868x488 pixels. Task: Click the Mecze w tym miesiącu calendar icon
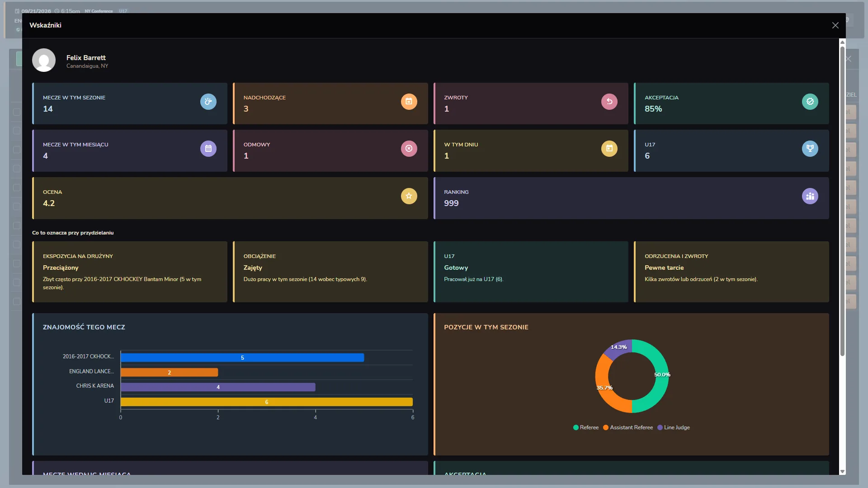click(x=208, y=149)
